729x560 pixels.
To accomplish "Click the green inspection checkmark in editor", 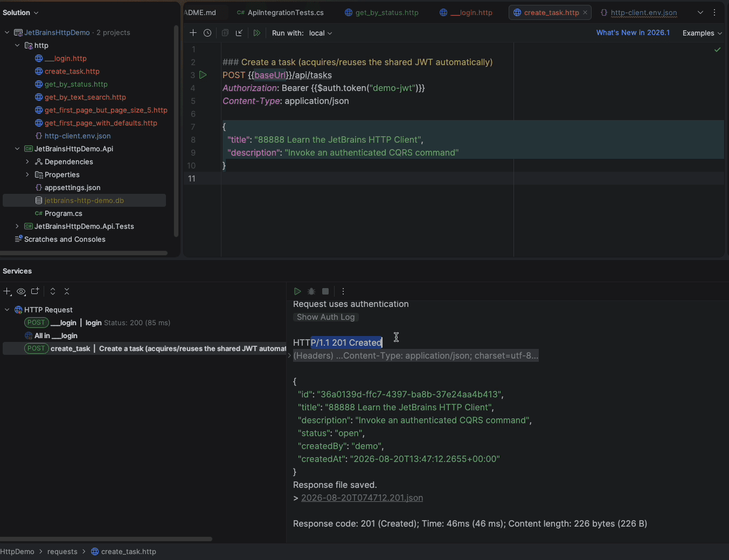I will pos(717,50).
